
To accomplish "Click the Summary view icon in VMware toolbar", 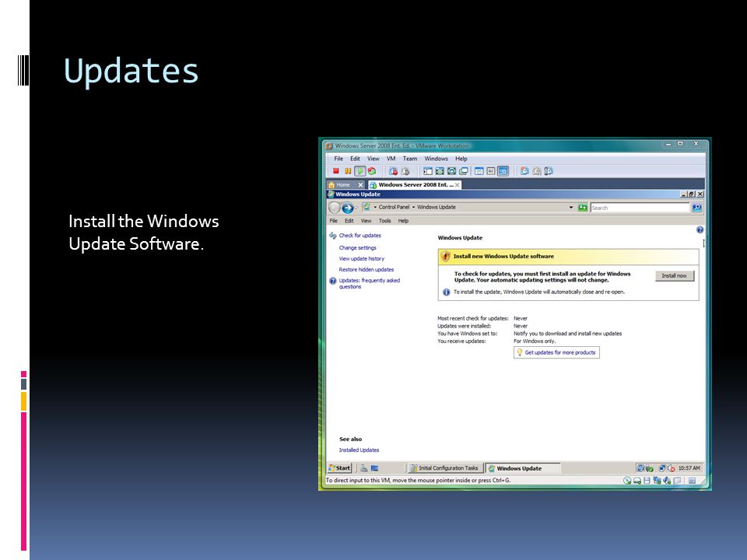I will [x=479, y=171].
